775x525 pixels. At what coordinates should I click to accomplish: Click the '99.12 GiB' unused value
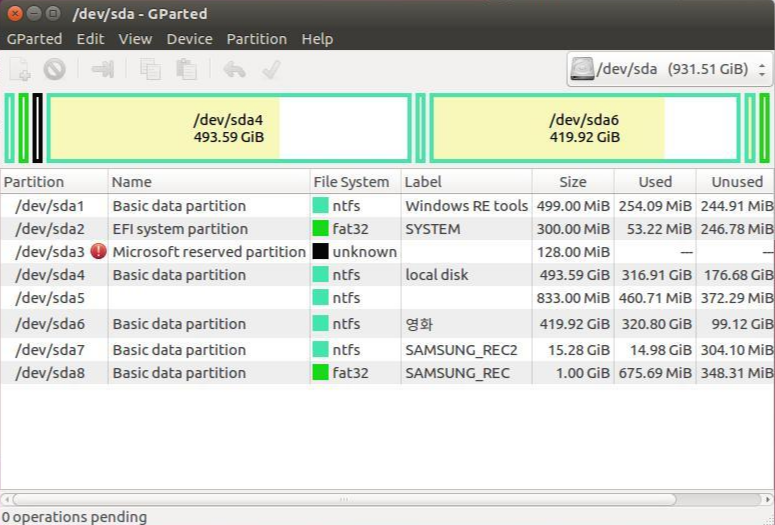(742, 324)
